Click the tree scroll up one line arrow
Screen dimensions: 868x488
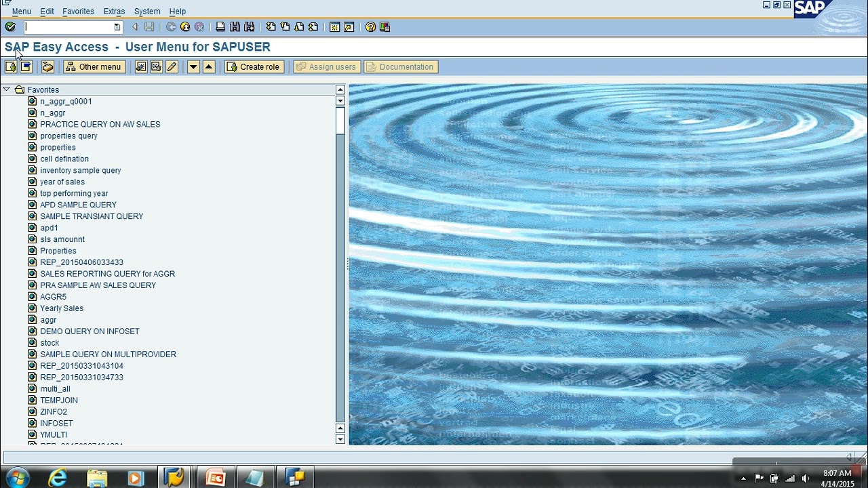(x=340, y=428)
